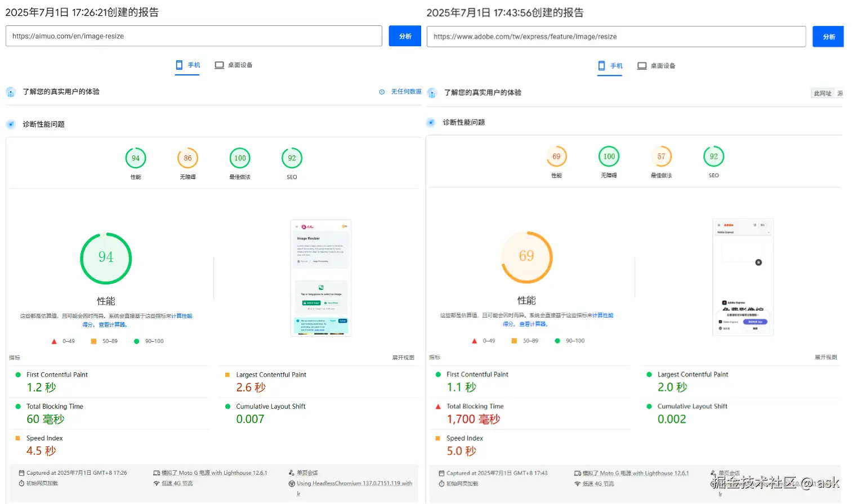Screen dimensions: 853x504
Task: Click the 100 最佳做法 score gauge in the aimuo report
Action: [x=240, y=158]
